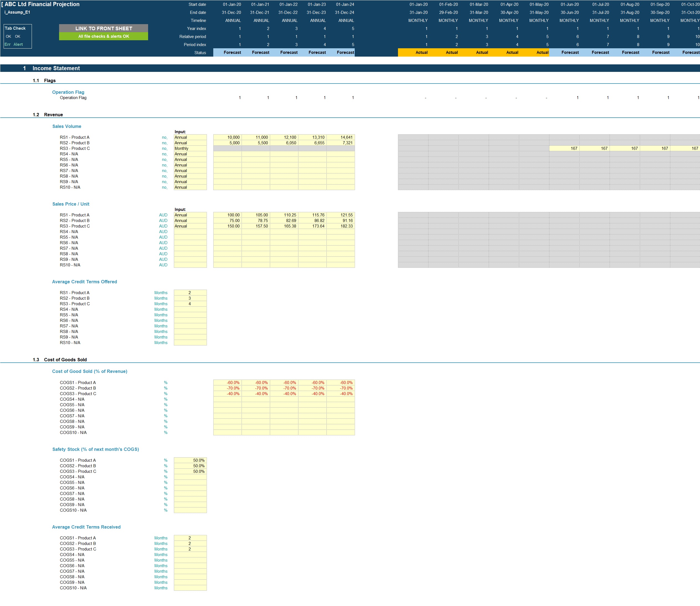Select Product C 167 cell under 01-Jun-20
700x606 pixels.
coord(564,148)
